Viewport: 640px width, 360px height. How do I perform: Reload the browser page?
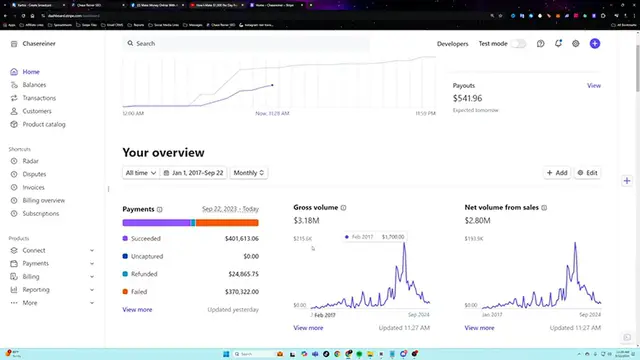point(23,16)
